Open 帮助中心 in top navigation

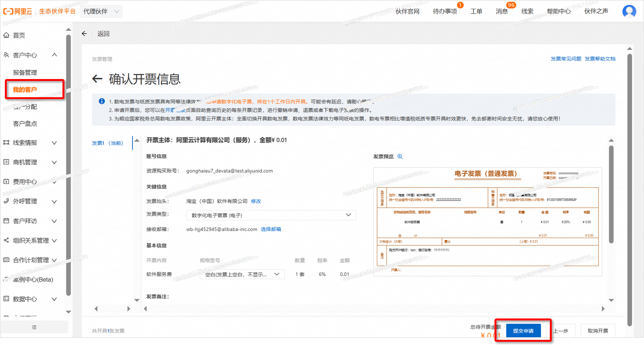click(559, 11)
